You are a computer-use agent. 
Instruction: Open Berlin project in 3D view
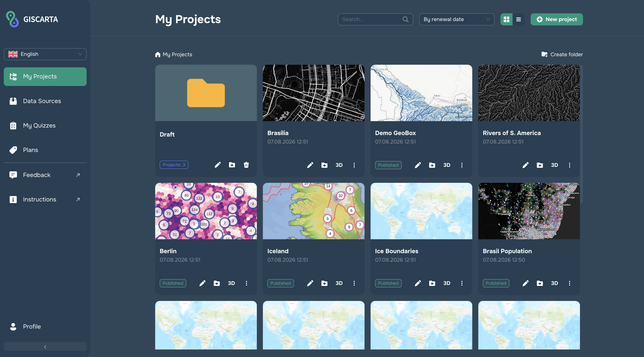pyautogui.click(x=231, y=283)
